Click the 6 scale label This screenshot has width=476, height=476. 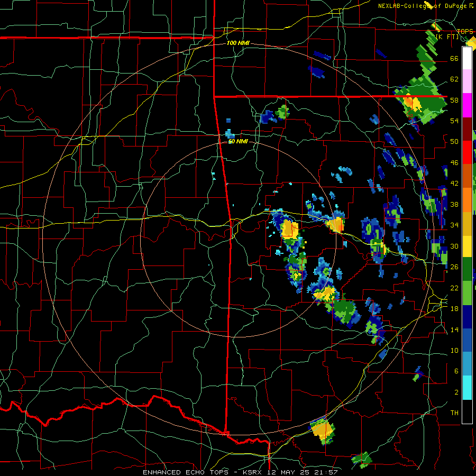tap(456, 371)
